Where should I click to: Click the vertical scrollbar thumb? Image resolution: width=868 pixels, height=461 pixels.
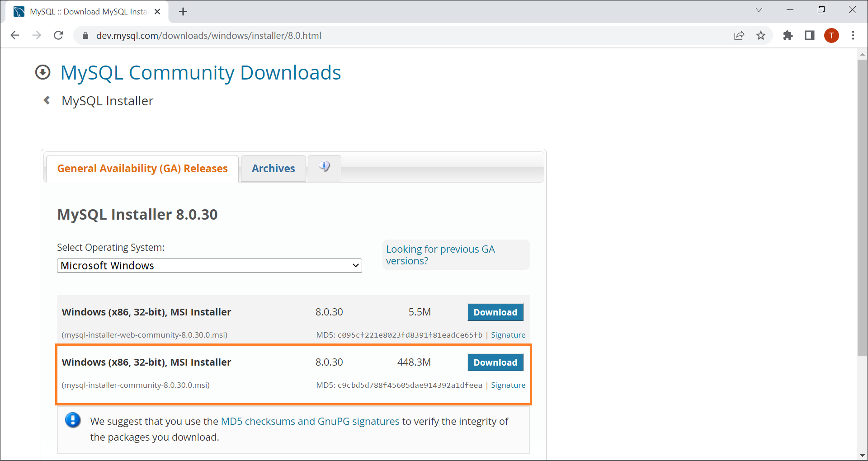tap(862, 208)
